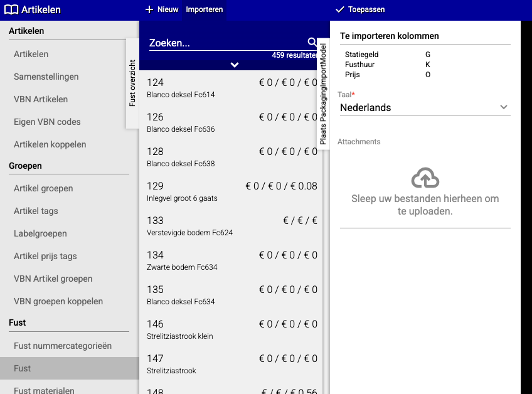Select item 134 Zwarte bodem Fc634
This screenshot has width=532, height=394.
pyautogui.click(x=231, y=261)
